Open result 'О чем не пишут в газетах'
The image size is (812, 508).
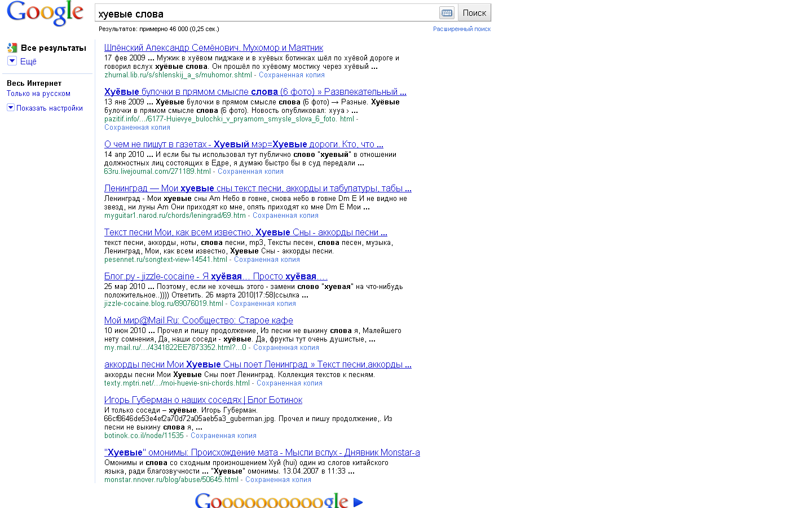click(x=244, y=144)
